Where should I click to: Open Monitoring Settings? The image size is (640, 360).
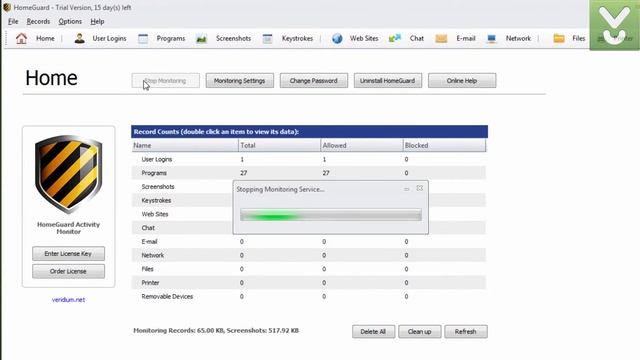[x=240, y=81]
